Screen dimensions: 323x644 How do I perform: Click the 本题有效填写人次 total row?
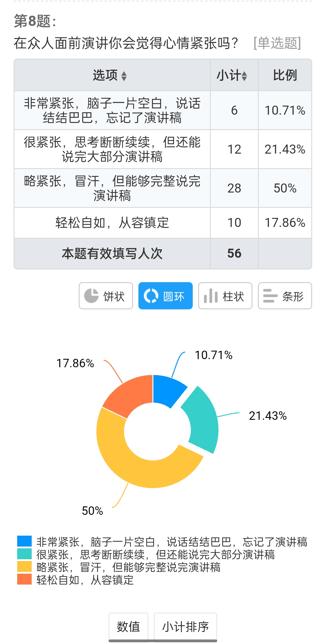112,253
